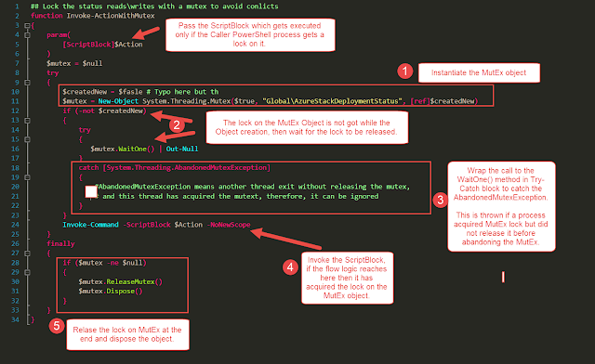Click the $true argument on line 11

(x=244, y=101)
